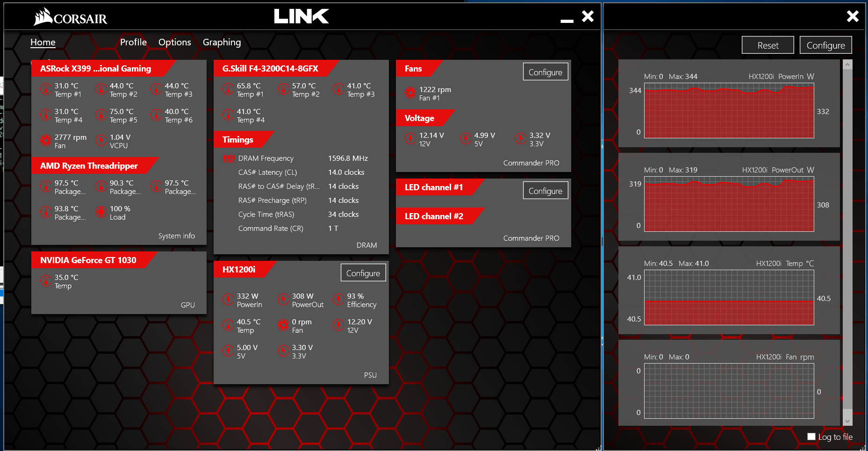Click the GeForce GT 1030 temperature icon
Viewport: 868px width, 451px height.
pyautogui.click(x=45, y=280)
